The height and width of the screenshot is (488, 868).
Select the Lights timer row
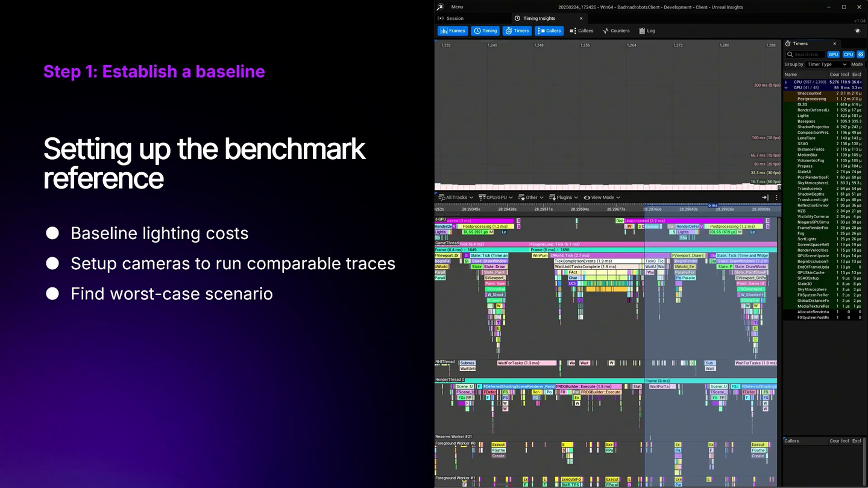[824, 116]
